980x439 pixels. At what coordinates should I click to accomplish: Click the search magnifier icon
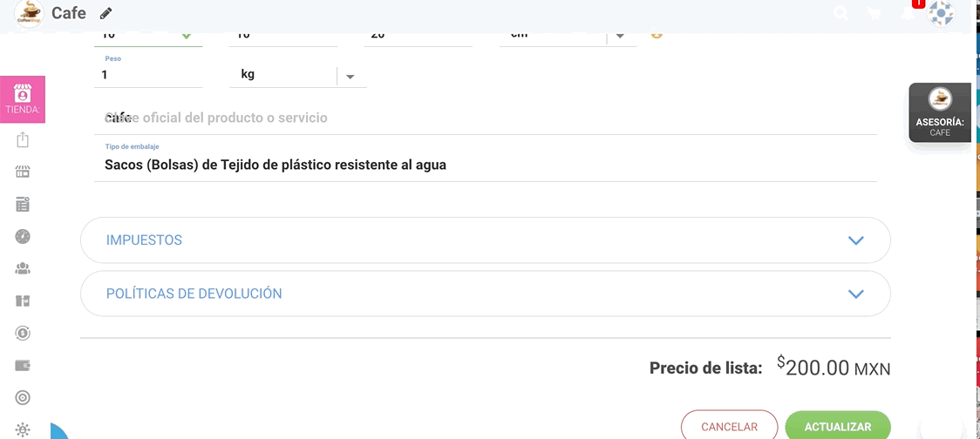840,13
